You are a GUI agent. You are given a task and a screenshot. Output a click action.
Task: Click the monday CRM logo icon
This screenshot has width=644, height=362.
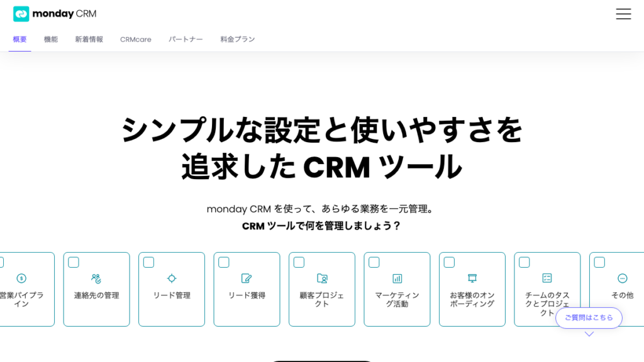pos(21,14)
